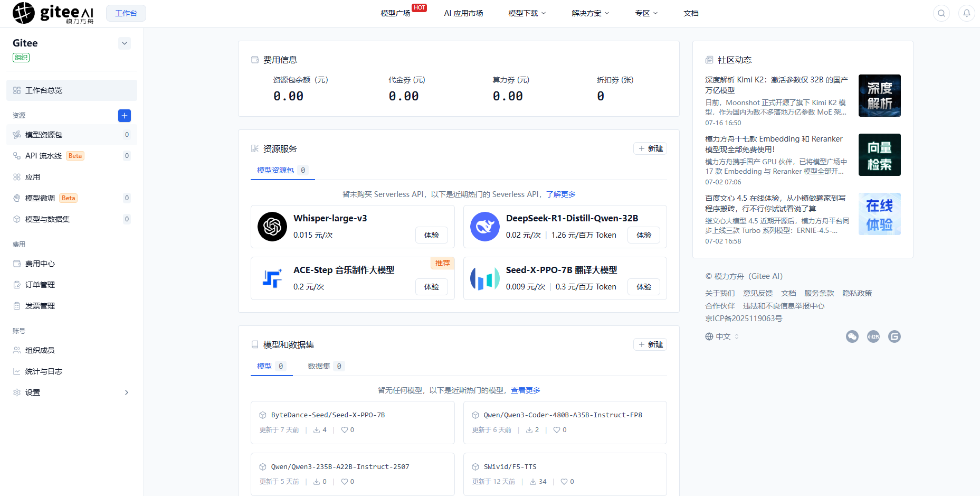Open Whisper-large-v3 model logo

(272, 227)
